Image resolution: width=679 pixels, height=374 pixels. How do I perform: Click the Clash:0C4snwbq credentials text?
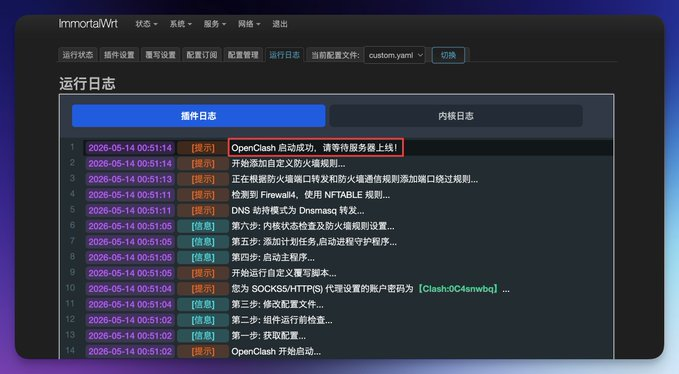(x=458, y=289)
